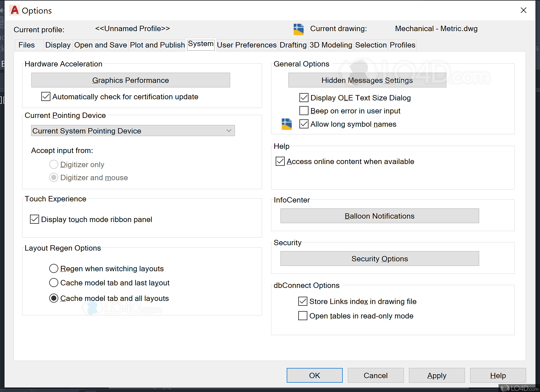Enable Beep on error in user input
The image size is (540, 392).
tap(304, 111)
